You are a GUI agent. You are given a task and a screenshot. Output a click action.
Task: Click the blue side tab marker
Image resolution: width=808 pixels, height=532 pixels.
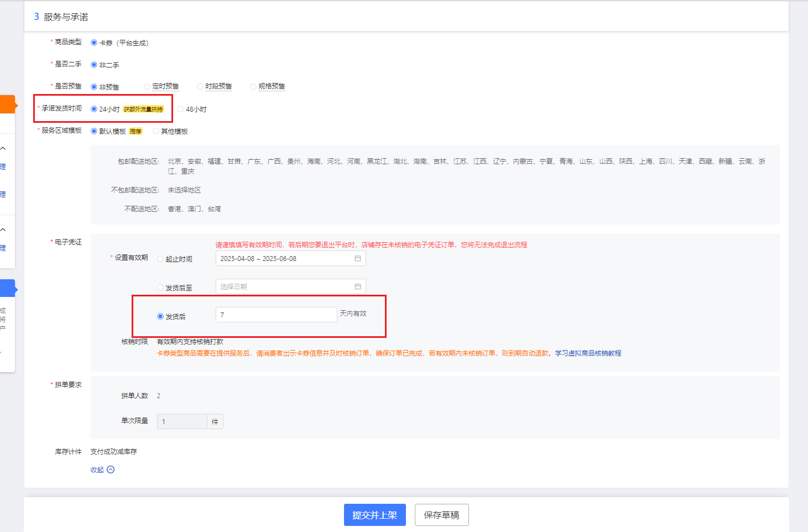point(8,288)
